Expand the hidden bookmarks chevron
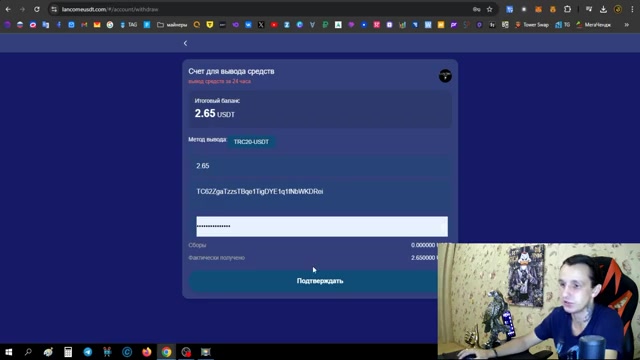Screen dimensions: 640x360 [x=627, y=25]
